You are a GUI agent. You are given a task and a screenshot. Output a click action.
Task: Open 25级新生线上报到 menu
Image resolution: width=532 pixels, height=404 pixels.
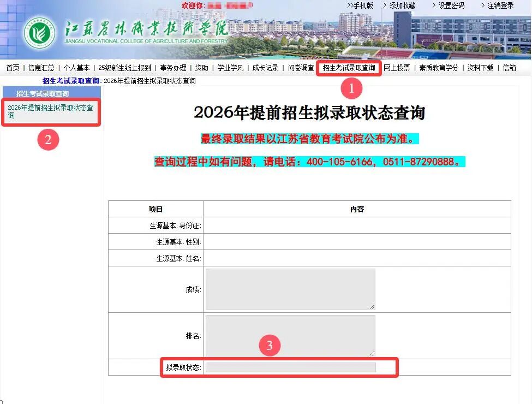pyautogui.click(x=124, y=68)
